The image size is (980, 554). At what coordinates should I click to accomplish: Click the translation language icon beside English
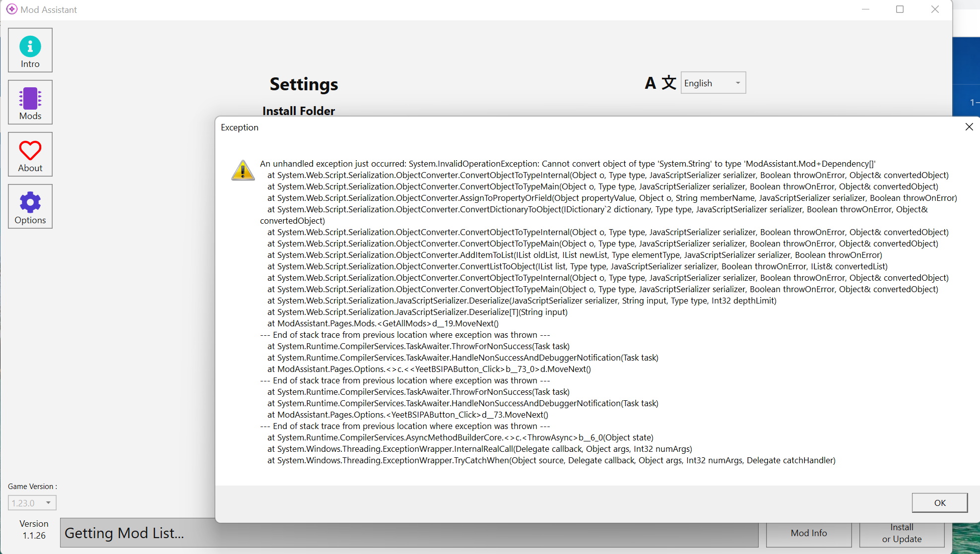(x=660, y=83)
